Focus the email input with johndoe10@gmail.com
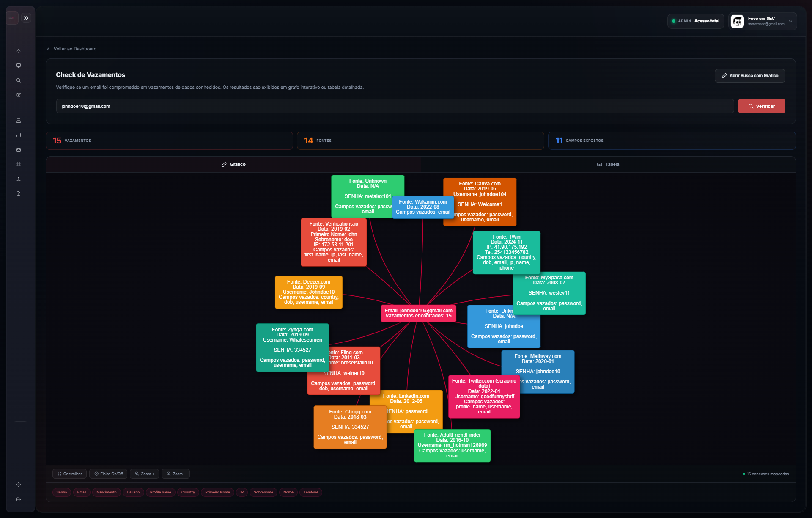This screenshot has height=518, width=812. point(395,106)
